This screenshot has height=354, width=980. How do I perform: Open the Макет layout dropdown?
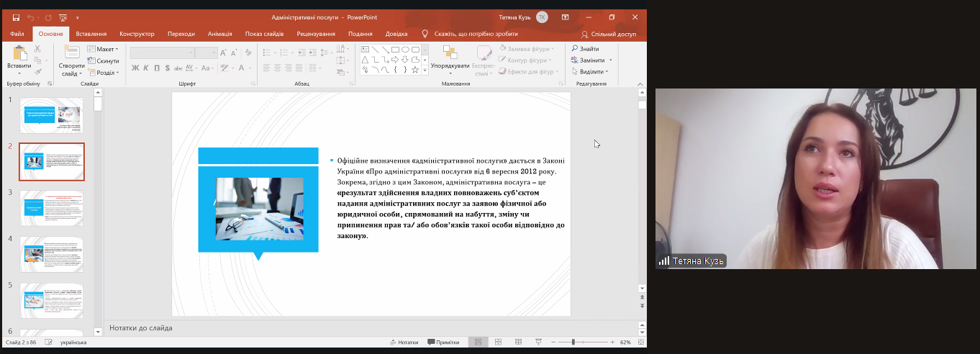[x=103, y=50]
